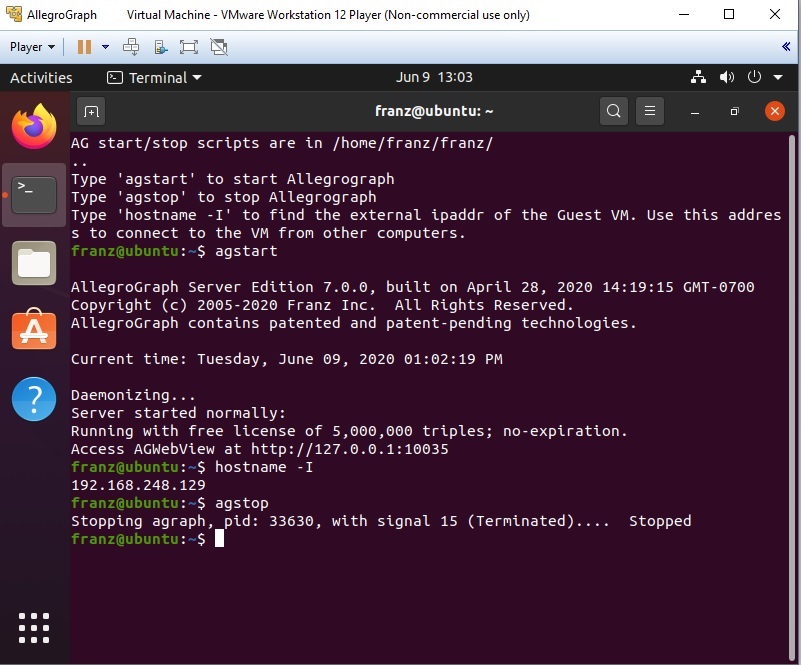Send Ctrl+Alt+Del using the VMware toolbar icon
The width and height of the screenshot is (801, 665).
tap(132, 46)
